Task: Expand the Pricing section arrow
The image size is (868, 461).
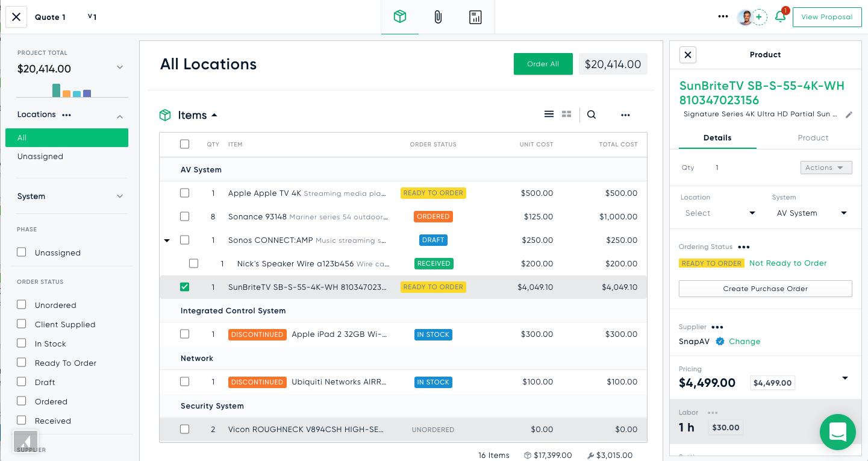Action: pyautogui.click(x=845, y=378)
